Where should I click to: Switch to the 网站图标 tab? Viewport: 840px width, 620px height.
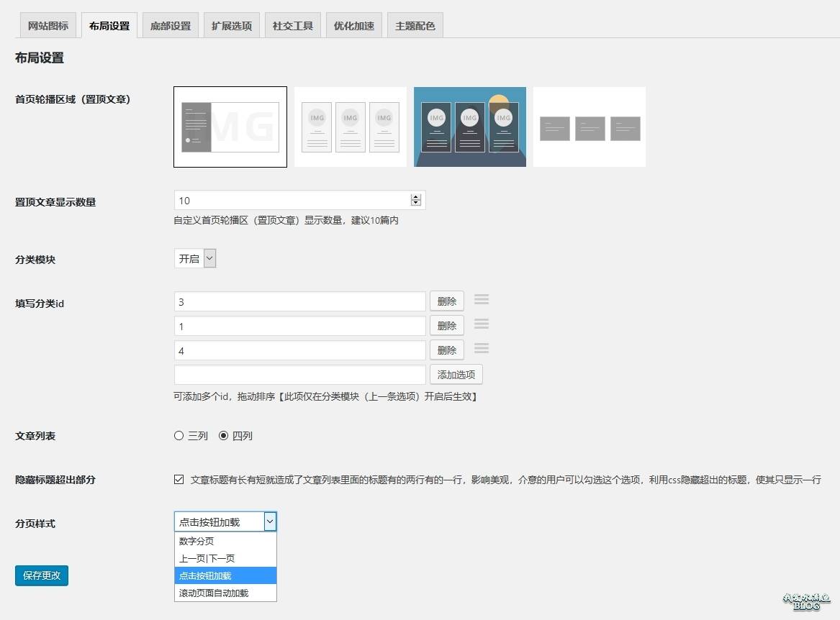[x=48, y=24]
